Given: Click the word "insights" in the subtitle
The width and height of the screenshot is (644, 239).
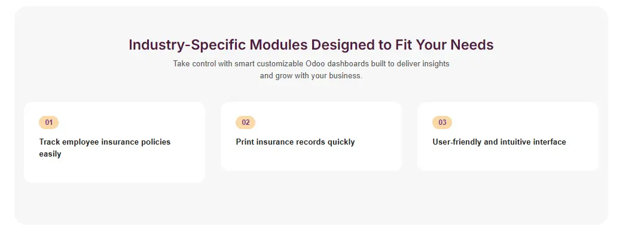Looking at the screenshot, I should [x=435, y=63].
